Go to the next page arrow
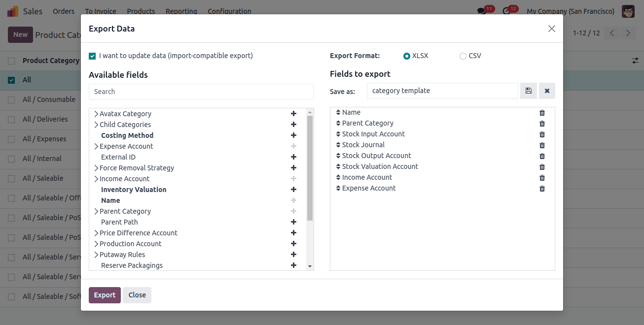The image size is (644, 325). tap(628, 33)
